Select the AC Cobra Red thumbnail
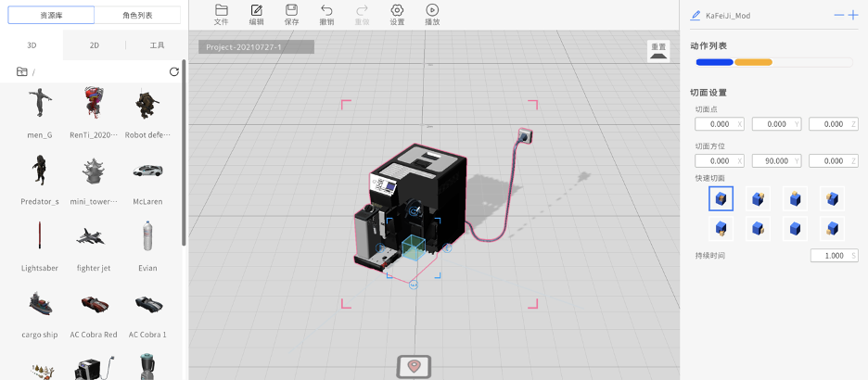This screenshot has height=380, width=868. (x=94, y=304)
